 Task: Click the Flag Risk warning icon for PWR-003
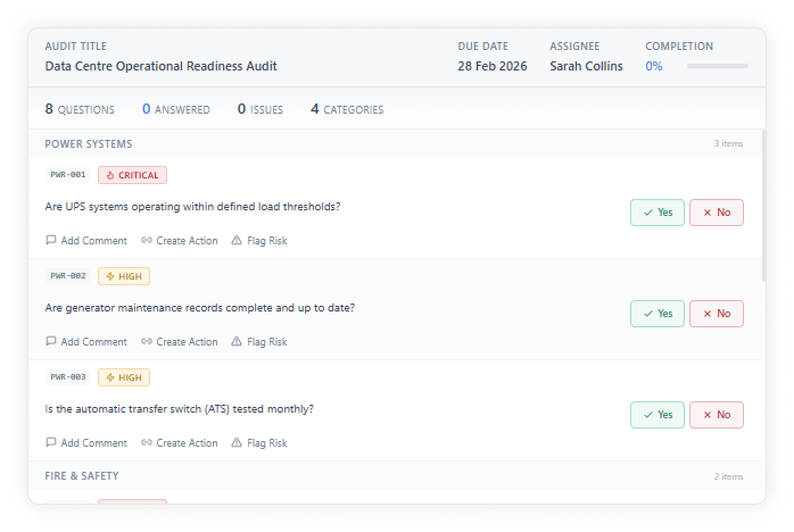[x=237, y=443]
